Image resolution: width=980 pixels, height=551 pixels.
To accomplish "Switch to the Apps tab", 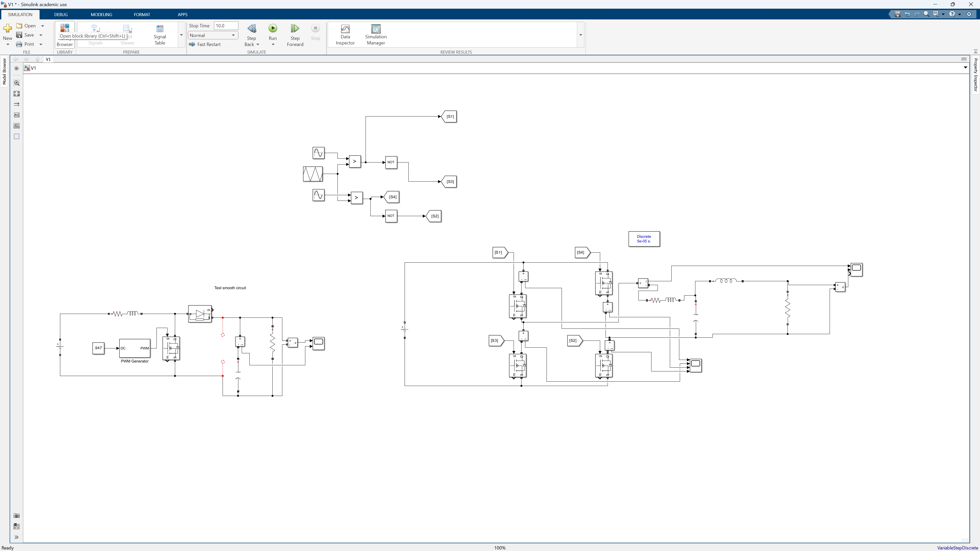I will click(x=183, y=15).
